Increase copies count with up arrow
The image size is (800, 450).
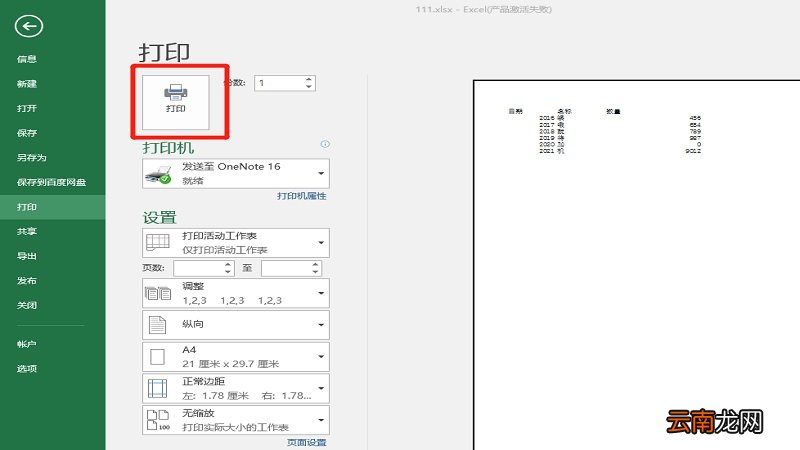click(x=309, y=79)
